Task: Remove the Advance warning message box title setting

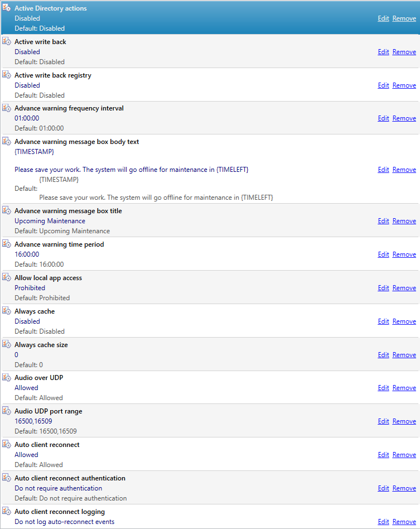Action: (x=404, y=221)
